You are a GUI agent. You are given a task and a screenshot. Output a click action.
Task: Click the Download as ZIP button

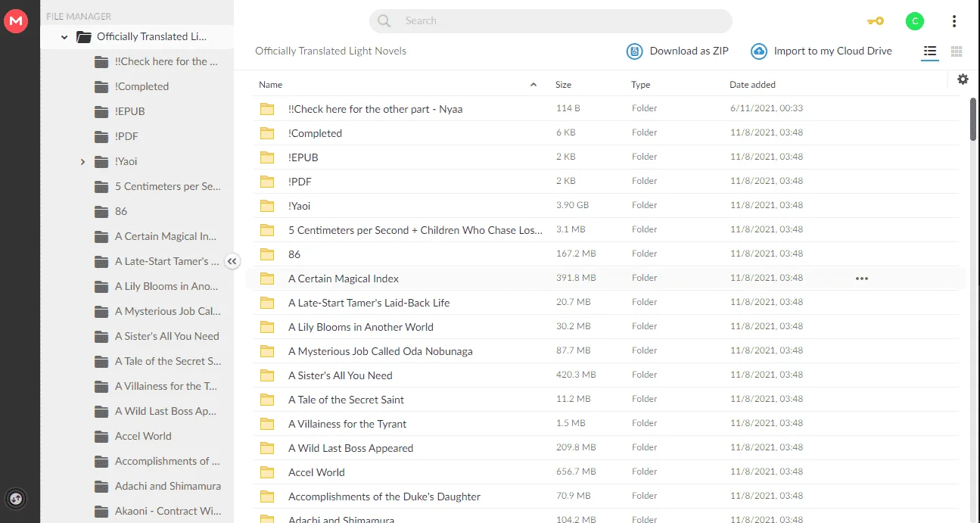677,51
